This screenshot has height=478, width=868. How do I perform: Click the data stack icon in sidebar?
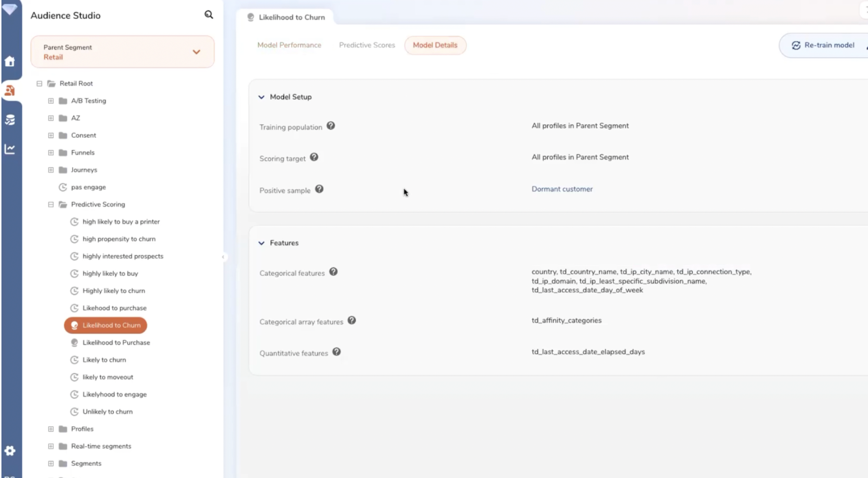10,120
